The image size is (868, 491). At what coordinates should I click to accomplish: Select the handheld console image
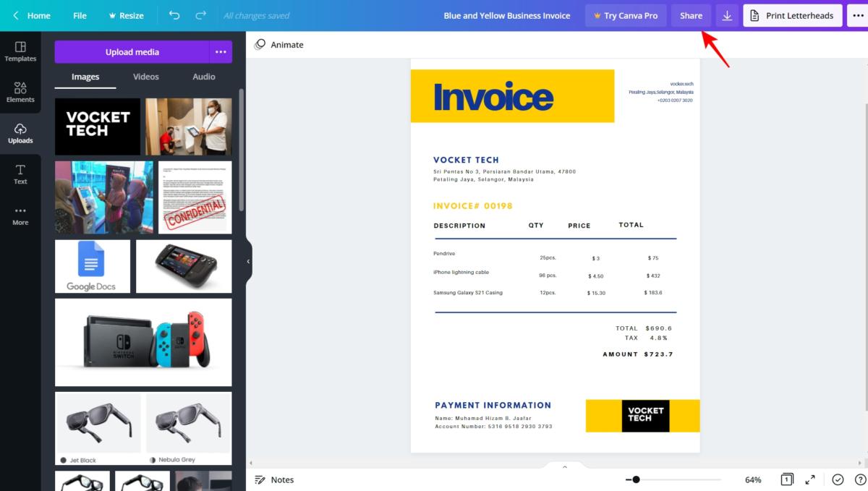point(184,266)
